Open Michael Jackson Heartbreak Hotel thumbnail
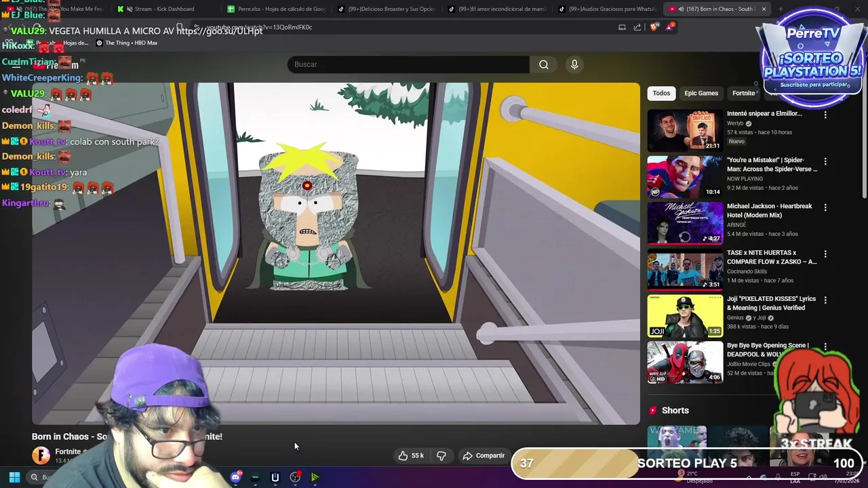The image size is (868, 488). tap(685, 223)
